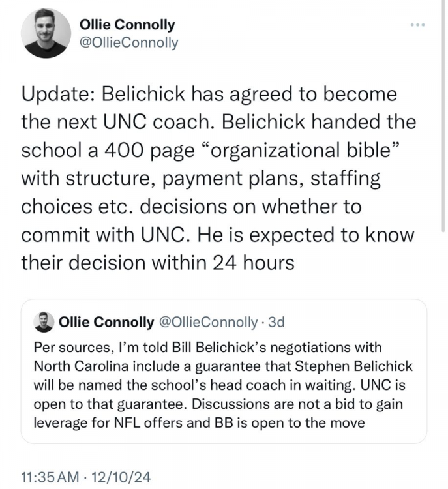The height and width of the screenshot is (489, 448).
Task: Click the @OllieConnolly handle in the quoted tweet
Action: click(x=208, y=322)
